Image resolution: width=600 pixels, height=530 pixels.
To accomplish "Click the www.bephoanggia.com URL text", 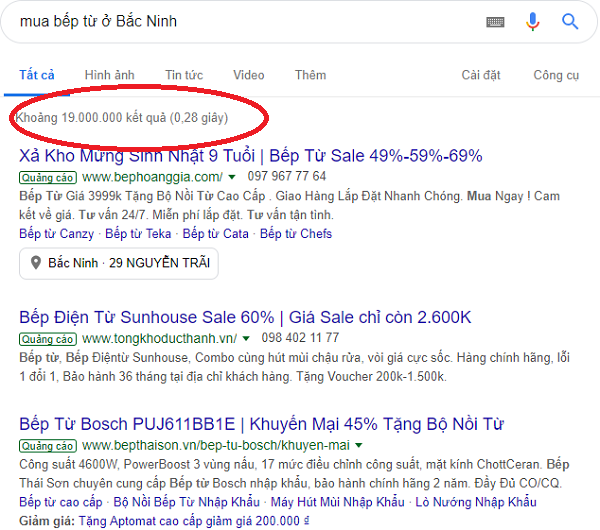I will click(152, 177).
